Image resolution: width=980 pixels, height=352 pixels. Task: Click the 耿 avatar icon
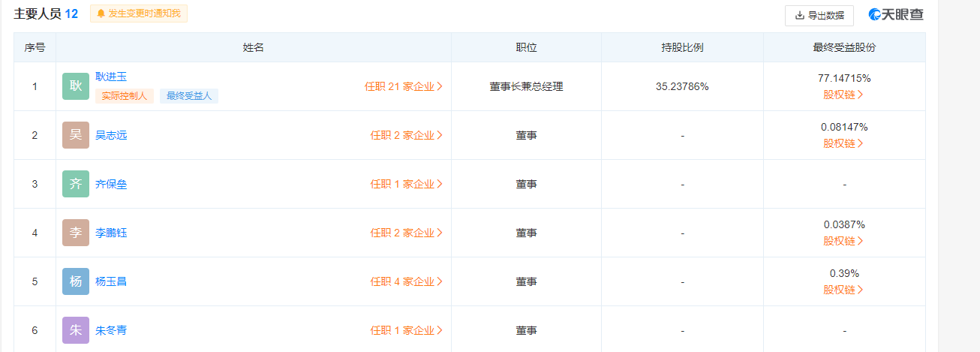point(76,86)
